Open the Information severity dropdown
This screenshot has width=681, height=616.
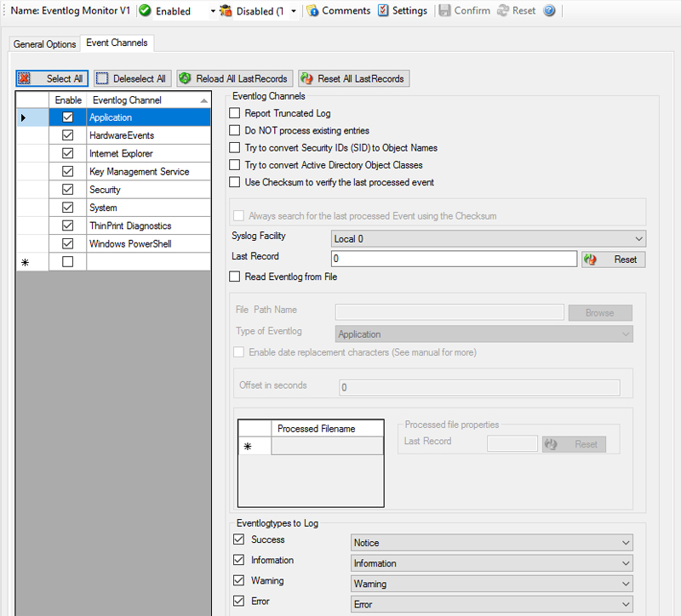click(x=491, y=563)
